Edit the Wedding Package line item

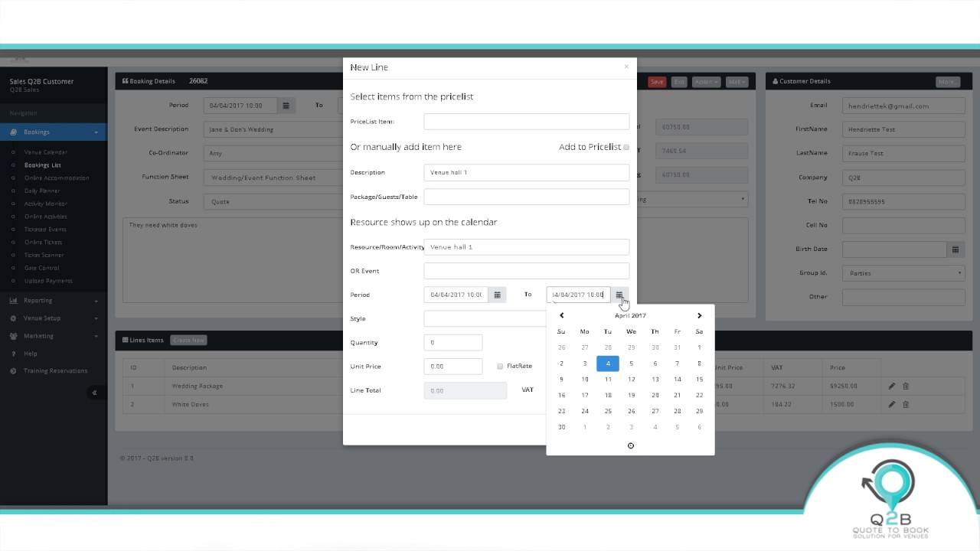892,386
